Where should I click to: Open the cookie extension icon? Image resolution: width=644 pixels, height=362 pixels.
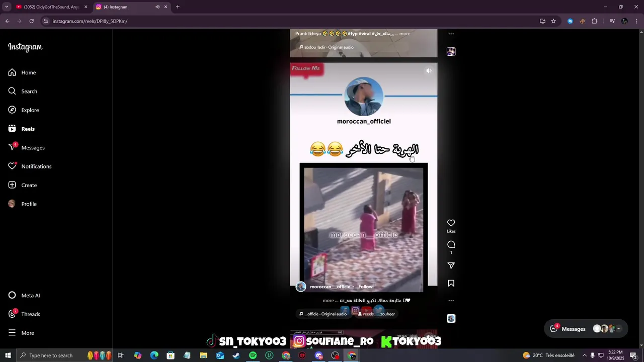click(582, 21)
